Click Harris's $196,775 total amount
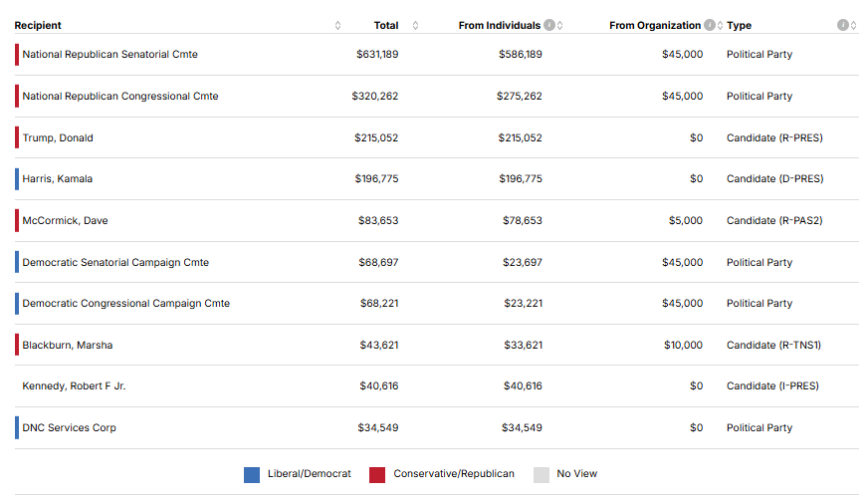 click(x=376, y=179)
